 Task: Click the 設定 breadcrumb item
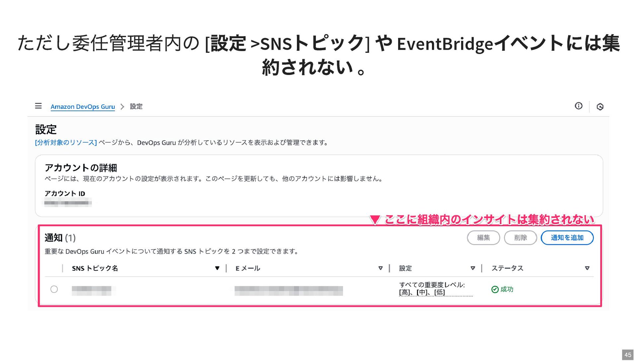tap(136, 107)
